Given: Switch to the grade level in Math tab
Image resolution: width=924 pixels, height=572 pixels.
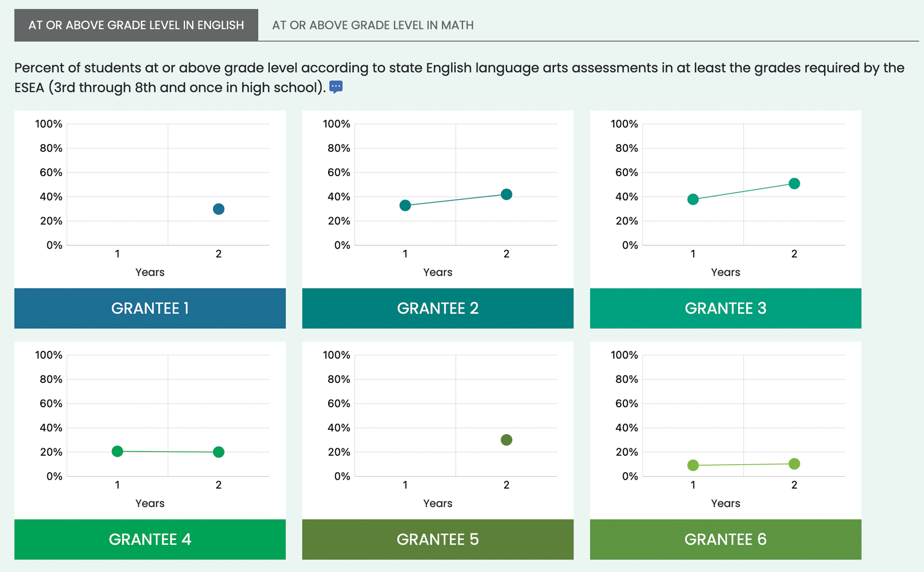Looking at the screenshot, I should (x=372, y=24).
